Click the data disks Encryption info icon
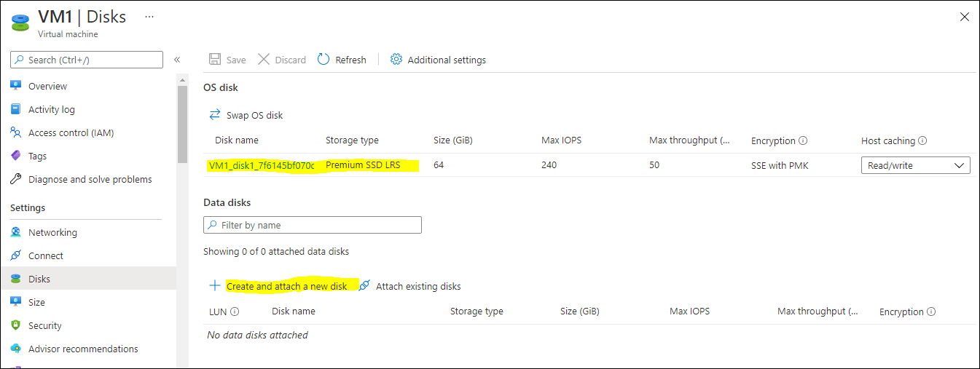Screen dimensions: 980x369 point(931,312)
